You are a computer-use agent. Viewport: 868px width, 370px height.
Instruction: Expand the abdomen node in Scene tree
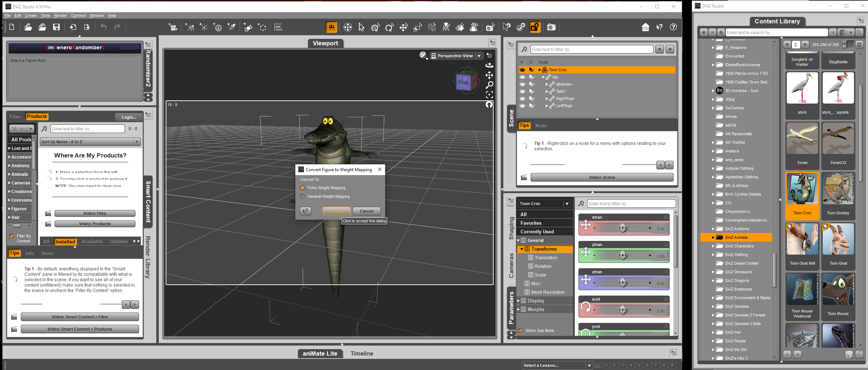(547, 84)
